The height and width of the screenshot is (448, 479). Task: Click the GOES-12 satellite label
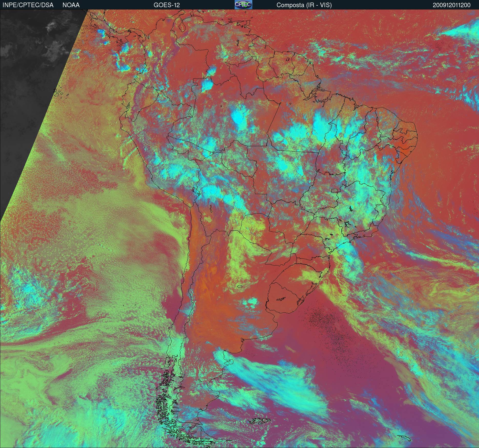point(167,5)
